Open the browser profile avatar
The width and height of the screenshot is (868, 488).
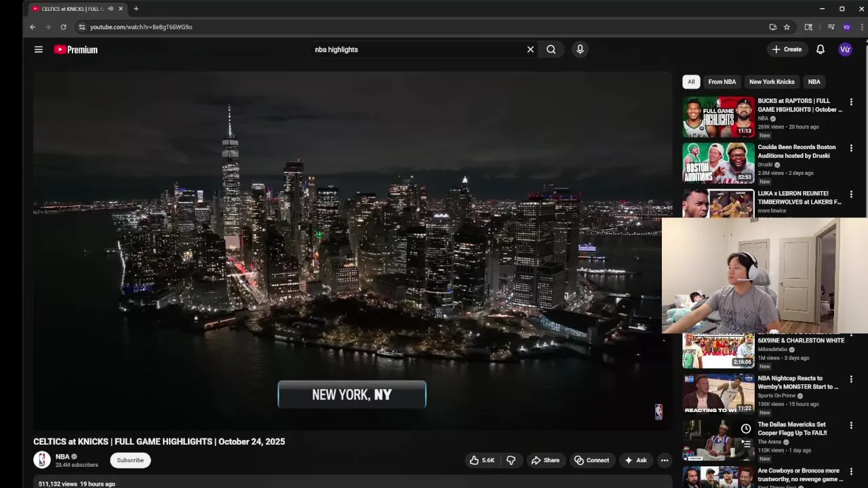[846, 27]
